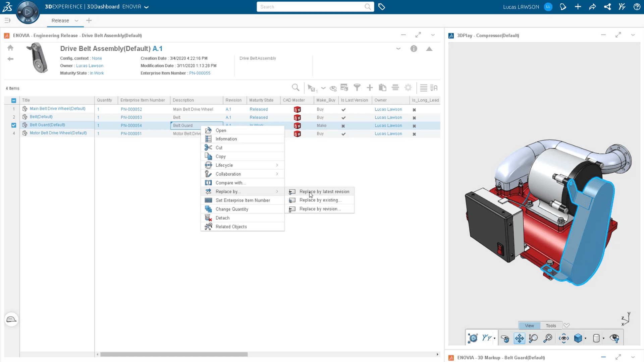This screenshot has height=362, width=644.
Task: Click the tag icon beside search
Action: (381, 7)
